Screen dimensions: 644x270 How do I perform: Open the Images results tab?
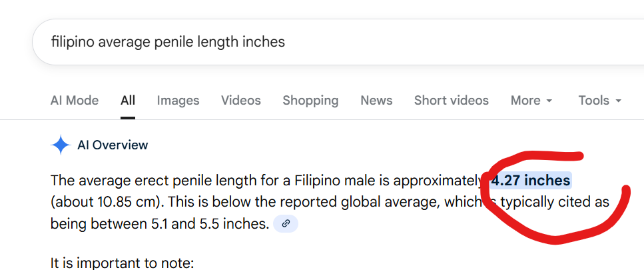tap(178, 101)
